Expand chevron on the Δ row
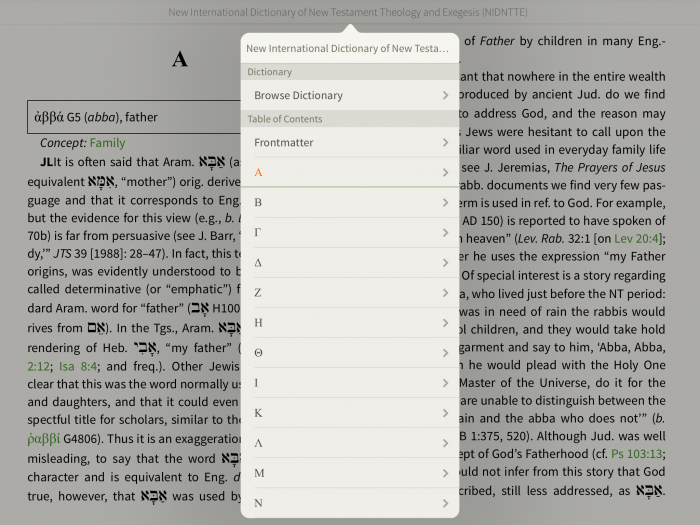 pos(445,262)
